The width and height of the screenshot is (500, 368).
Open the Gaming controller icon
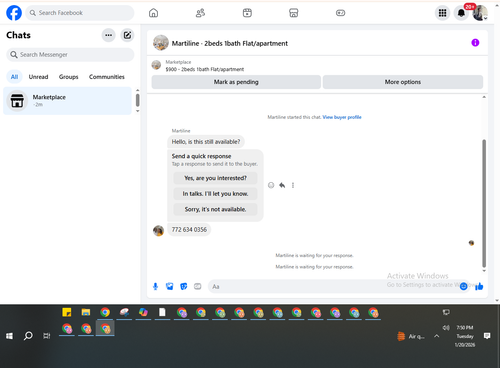pos(340,13)
